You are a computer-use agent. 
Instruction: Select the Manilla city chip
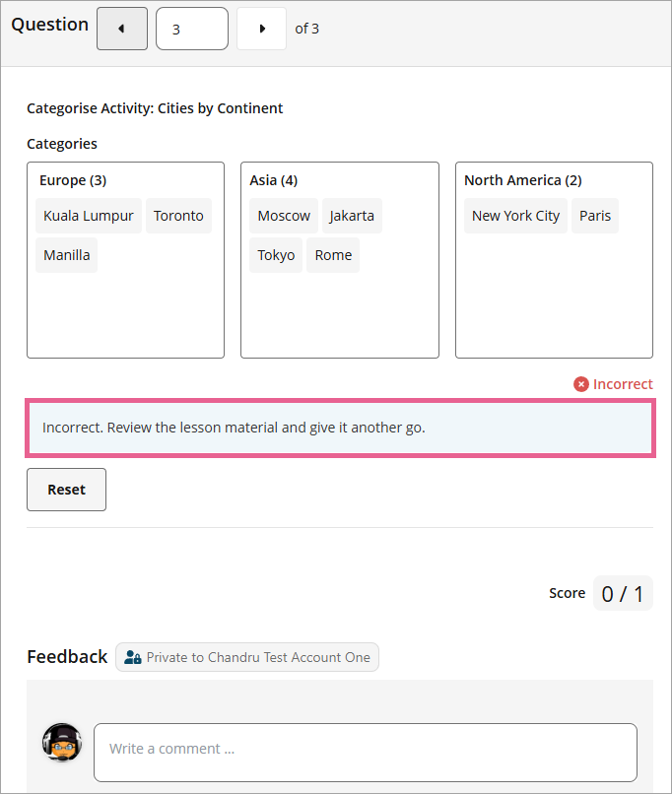pyautogui.click(x=66, y=255)
